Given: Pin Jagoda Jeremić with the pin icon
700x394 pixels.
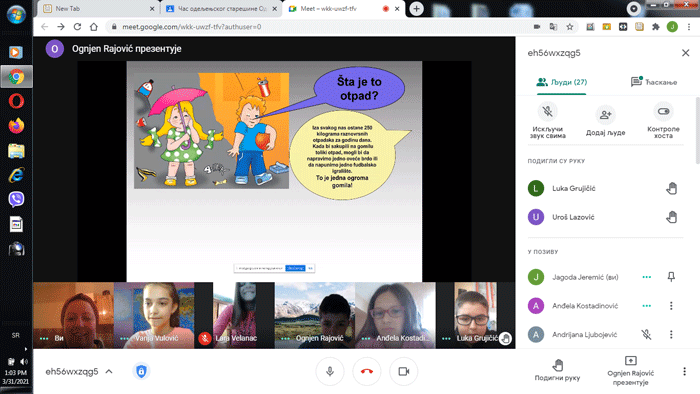Looking at the screenshot, I should click(x=671, y=277).
